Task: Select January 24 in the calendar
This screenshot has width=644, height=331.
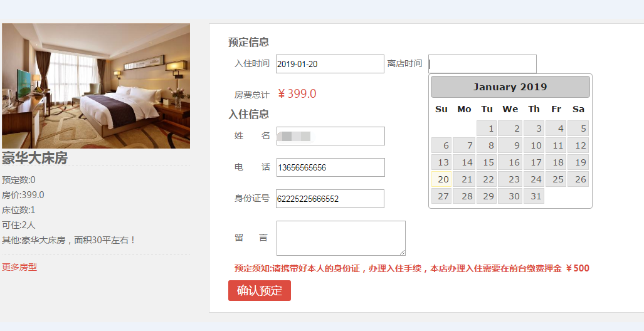Action: click(x=534, y=179)
